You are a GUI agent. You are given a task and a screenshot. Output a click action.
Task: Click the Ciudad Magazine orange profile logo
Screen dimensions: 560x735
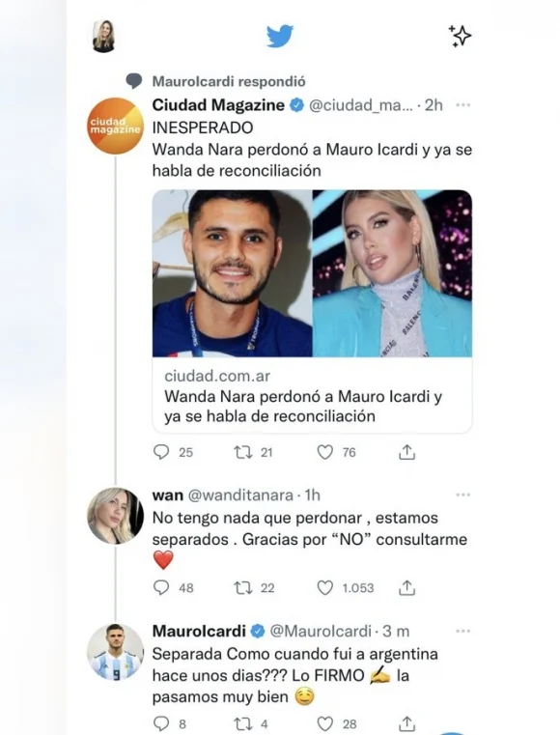point(115,126)
